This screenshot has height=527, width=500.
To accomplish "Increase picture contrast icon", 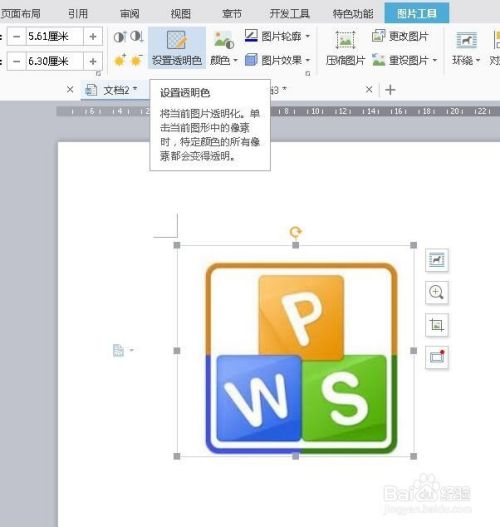I will click(x=120, y=37).
